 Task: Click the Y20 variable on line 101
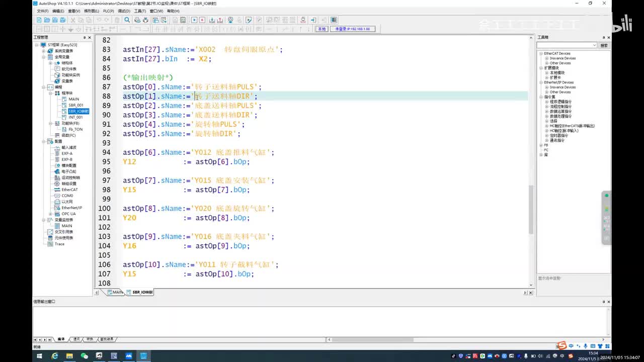[129, 218]
